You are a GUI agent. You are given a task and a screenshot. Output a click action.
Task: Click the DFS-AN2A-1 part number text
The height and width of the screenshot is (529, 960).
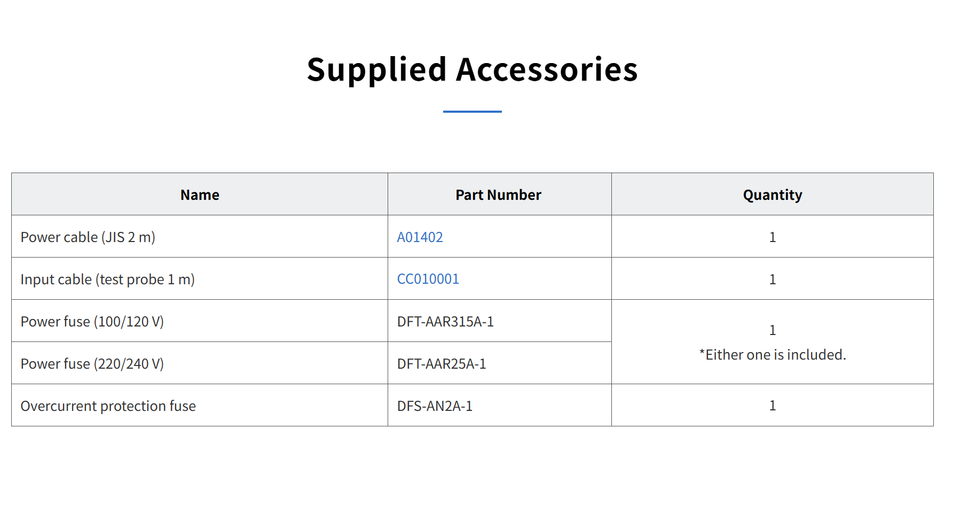pyautogui.click(x=435, y=406)
